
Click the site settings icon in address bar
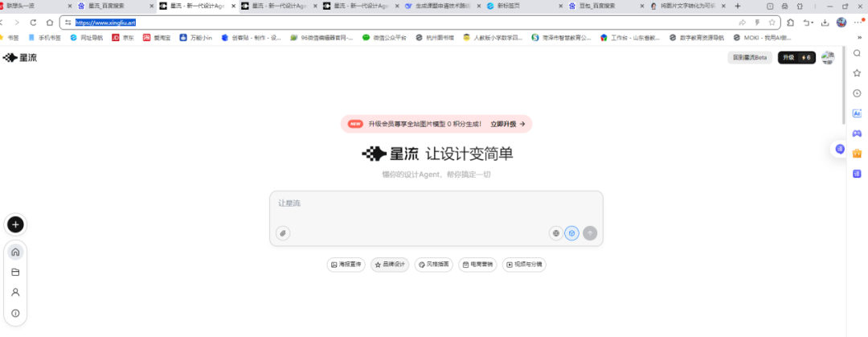click(x=68, y=23)
